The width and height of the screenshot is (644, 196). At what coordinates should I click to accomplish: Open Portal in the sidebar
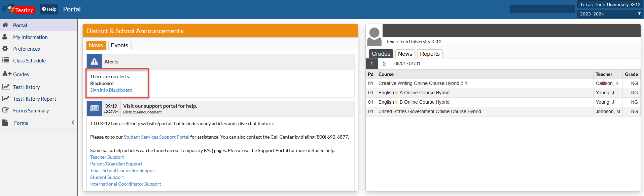pyautogui.click(x=20, y=25)
